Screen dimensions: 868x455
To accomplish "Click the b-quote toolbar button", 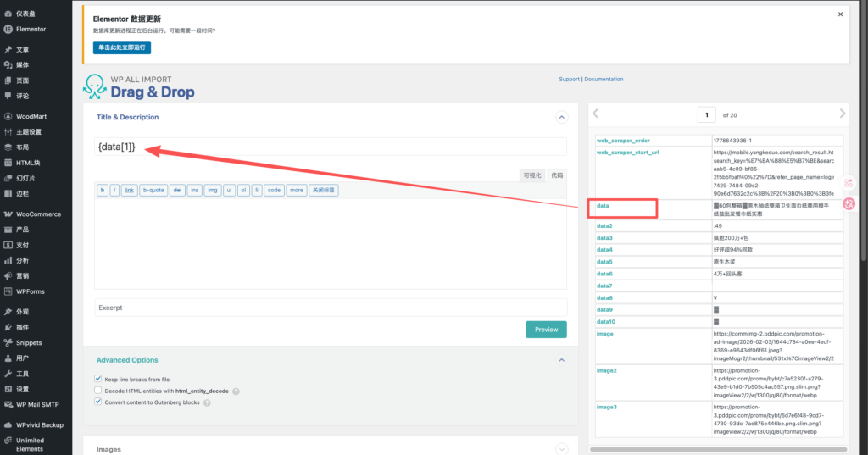I will coord(153,191).
